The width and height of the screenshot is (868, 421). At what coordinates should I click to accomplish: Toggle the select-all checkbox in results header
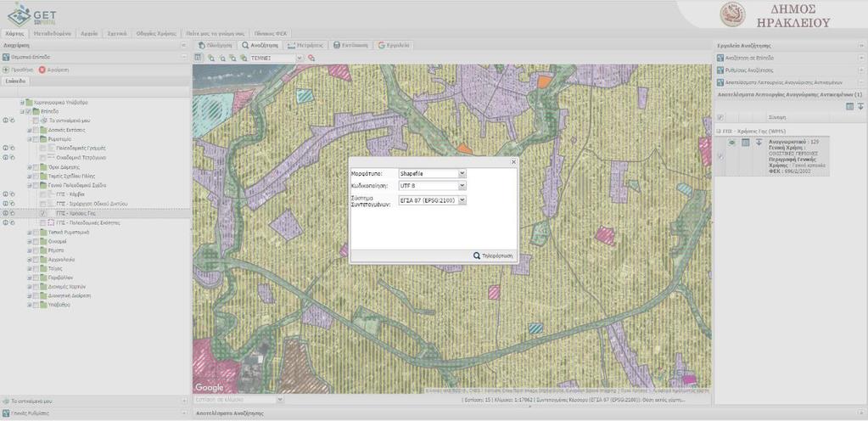tap(720, 117)
